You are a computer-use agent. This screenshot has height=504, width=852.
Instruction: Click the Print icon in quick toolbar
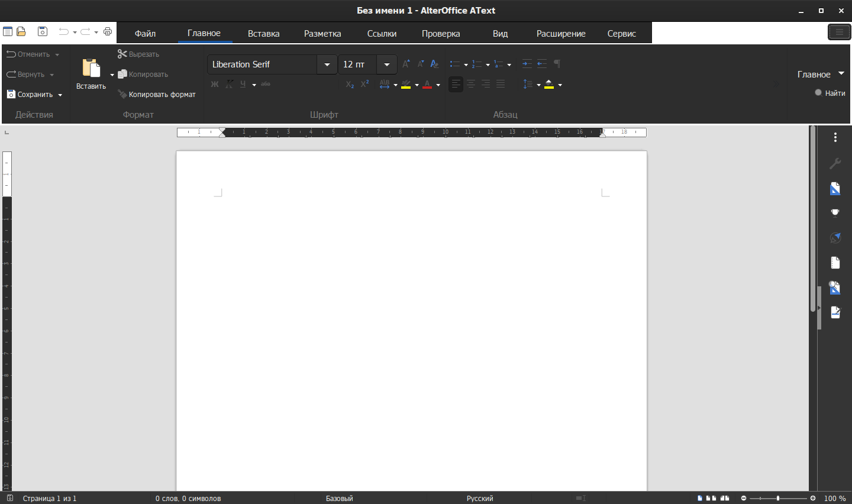(108, 32)
